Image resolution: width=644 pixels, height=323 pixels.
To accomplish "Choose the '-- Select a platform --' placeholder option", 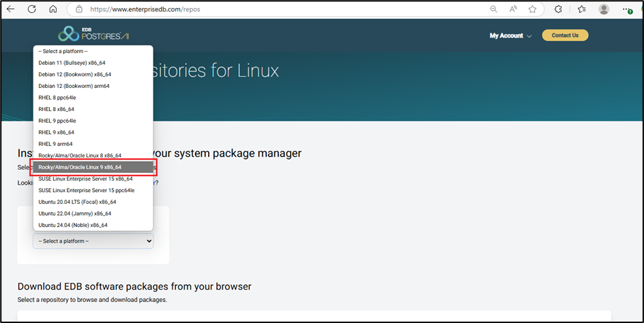I will [x=93, y=51].
